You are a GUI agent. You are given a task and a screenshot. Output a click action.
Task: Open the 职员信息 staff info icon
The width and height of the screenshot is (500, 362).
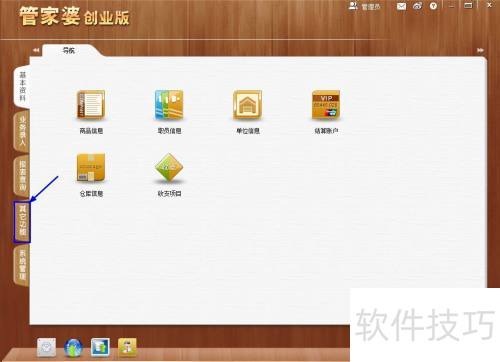click(x=169, y=105)
